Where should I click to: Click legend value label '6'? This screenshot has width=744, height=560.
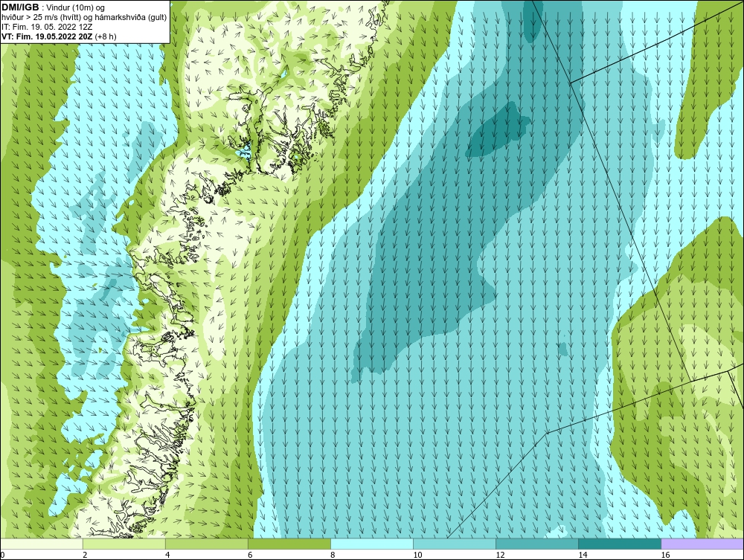[x=249, y=556]
